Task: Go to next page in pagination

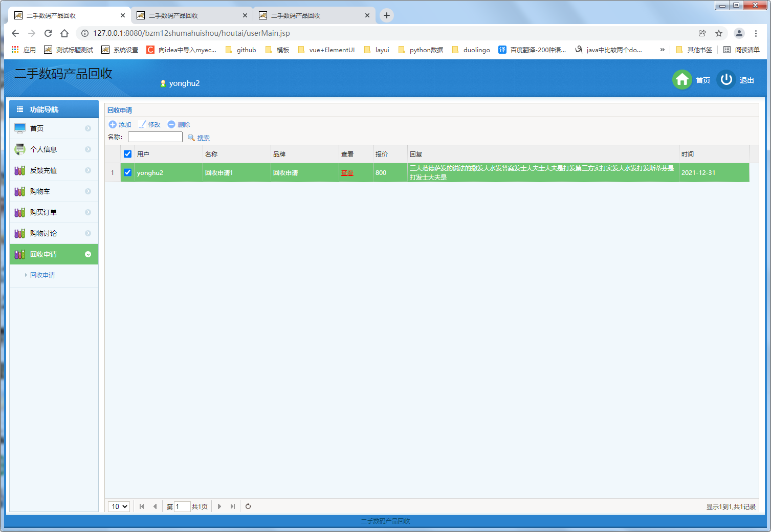Action: [219, 506]
